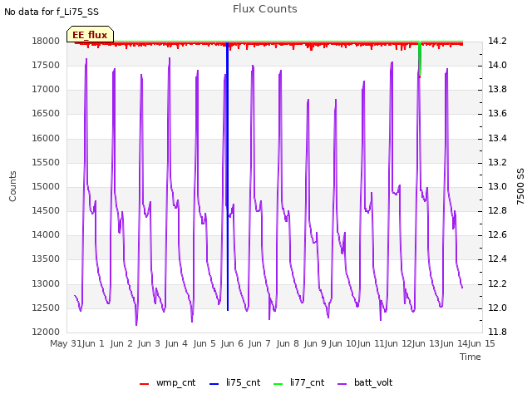Viewport: 532px width, 399px height.
Task: Click the 15000 left axis value
Action: [x=46, y=186]
